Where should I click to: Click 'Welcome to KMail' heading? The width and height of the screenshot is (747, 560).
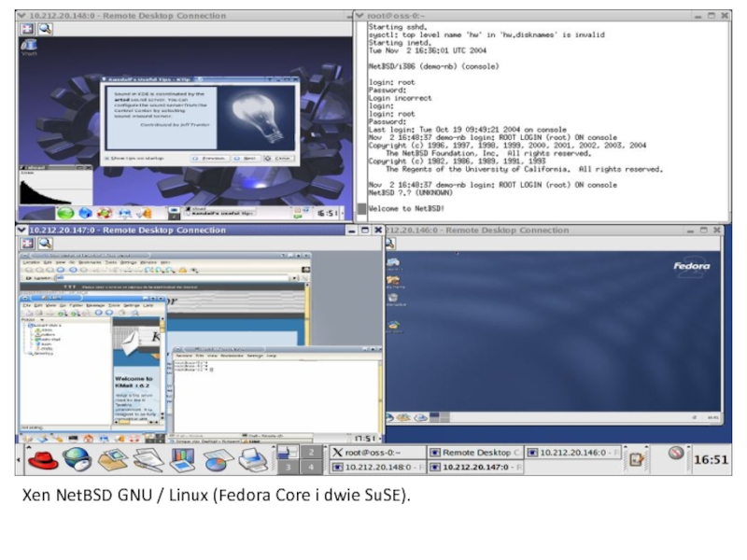(133, 382)
